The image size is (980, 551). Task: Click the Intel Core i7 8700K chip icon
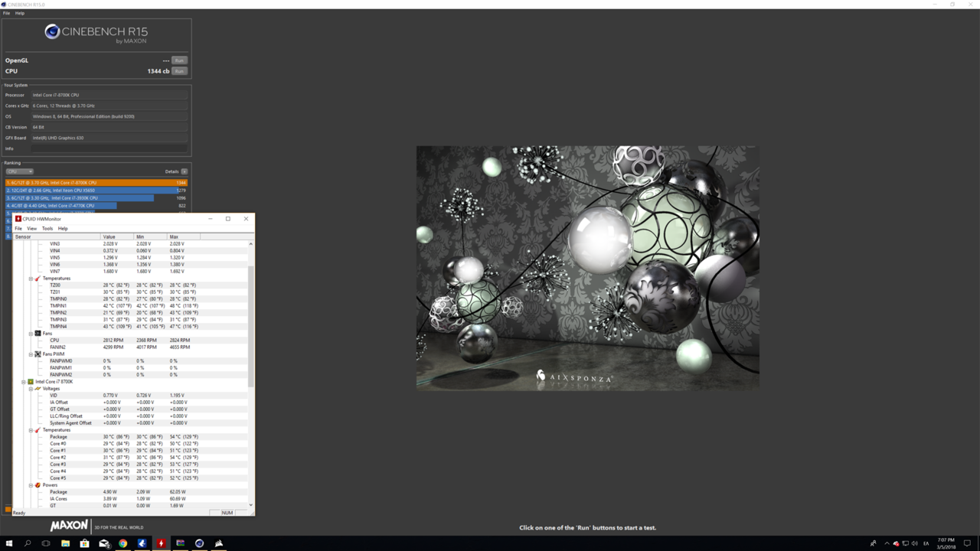coord(31,382)
